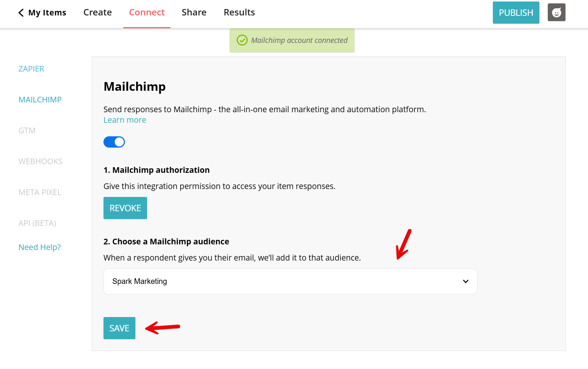The height and width of the screenshot is (369, 588).
Task: Click REVOKE to remove Mailchimp authorization
Action: pyautogui.click(x=125, y=208)
